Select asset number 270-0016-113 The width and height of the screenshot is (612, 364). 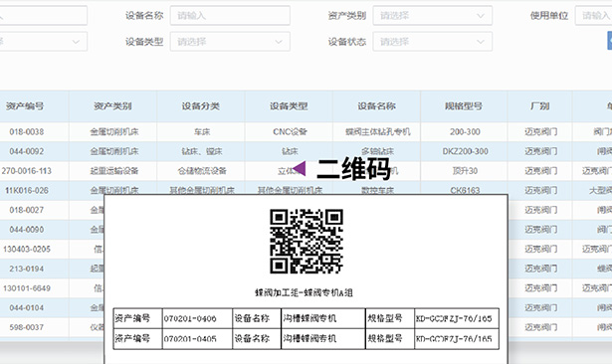click(x=27, y=171)
